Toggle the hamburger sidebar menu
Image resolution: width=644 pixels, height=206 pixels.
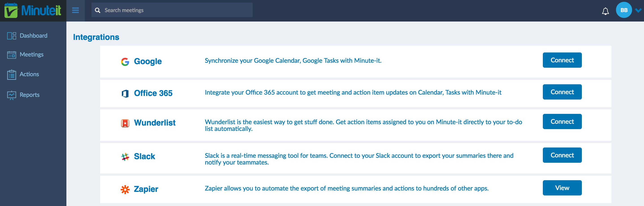click(x=76, y=10)
